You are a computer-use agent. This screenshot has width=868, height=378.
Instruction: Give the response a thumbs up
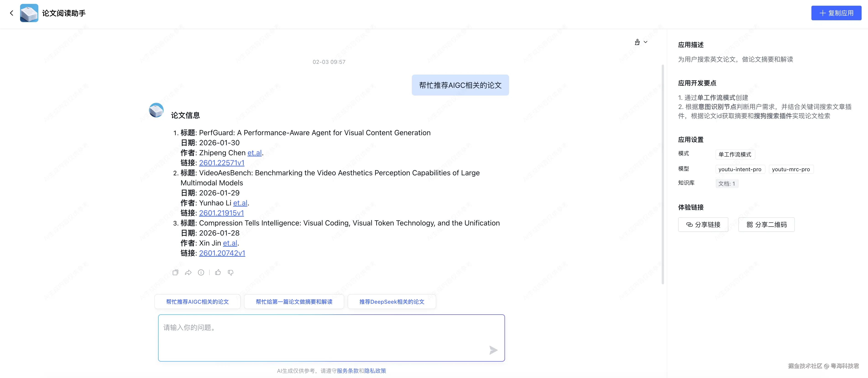point(218,273)
